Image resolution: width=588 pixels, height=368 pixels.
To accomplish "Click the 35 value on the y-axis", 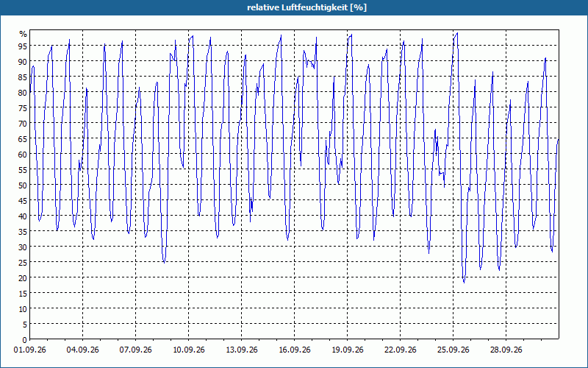I will (x=23, y=231).
